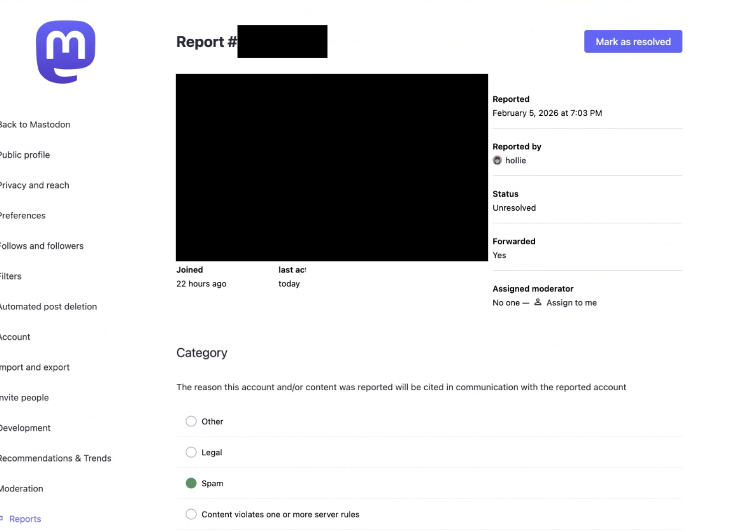Click the Assign to me person icon

tap(538, 302)
